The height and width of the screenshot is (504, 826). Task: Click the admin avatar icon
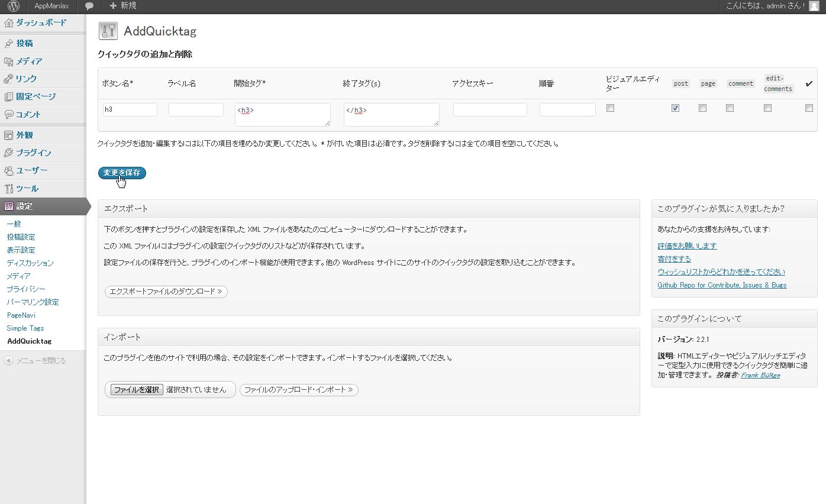814,6
